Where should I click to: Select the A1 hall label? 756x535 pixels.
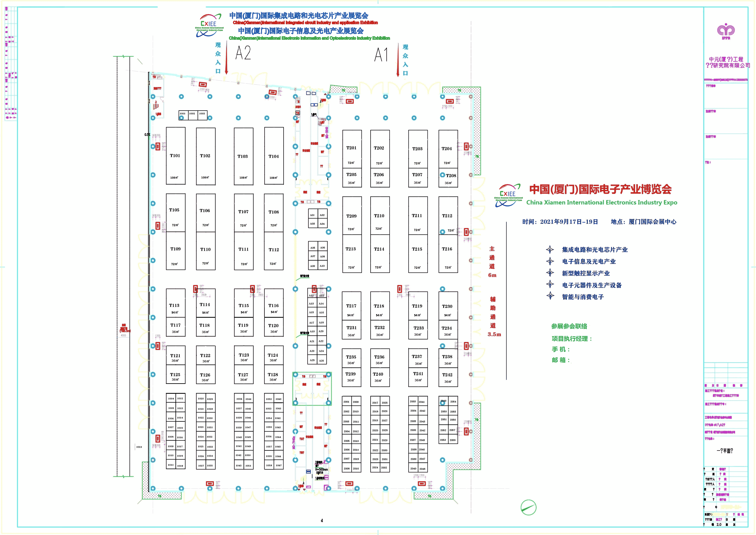[x=381, y=55]
